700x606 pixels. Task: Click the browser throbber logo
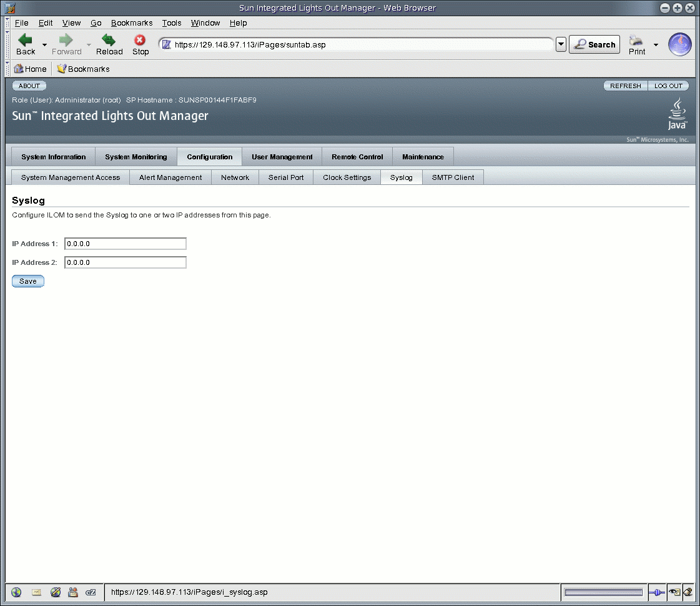coord(679,44)
